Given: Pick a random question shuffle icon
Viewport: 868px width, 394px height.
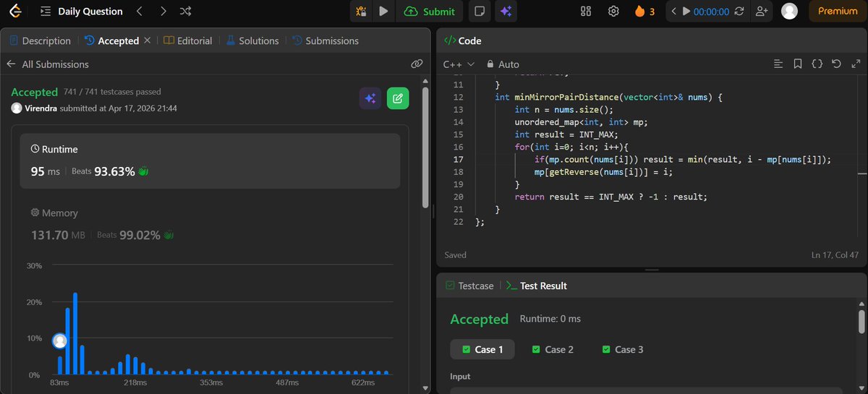Looking at the screenshot, I should tap(186, 11).
